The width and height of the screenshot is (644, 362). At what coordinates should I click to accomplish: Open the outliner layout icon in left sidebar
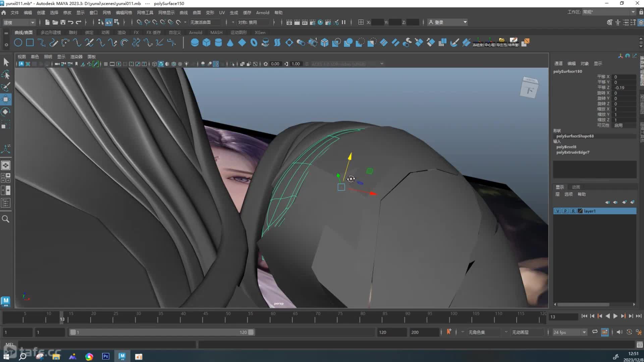[6, 203]
